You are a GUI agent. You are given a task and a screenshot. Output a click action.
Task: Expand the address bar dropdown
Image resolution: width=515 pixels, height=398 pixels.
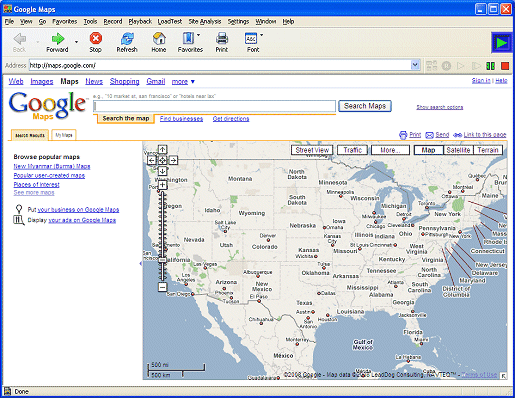pos(415,65)
